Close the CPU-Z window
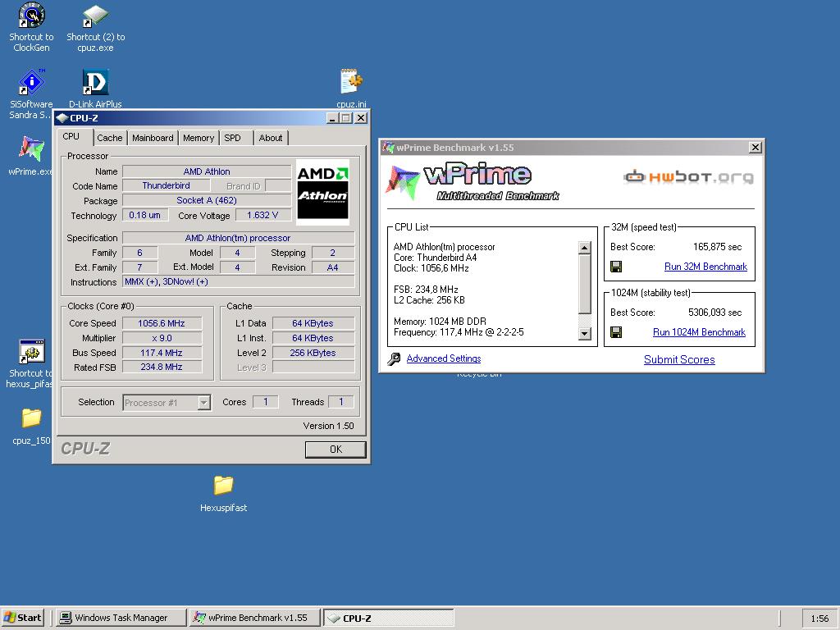Image resolution: width=840 pixels, height=630 pixels. [x=362, y=118]
